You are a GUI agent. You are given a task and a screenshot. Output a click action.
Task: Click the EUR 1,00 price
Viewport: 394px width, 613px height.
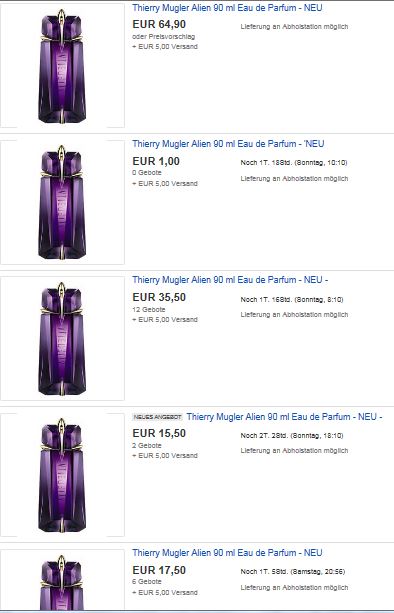click(156, 161)
